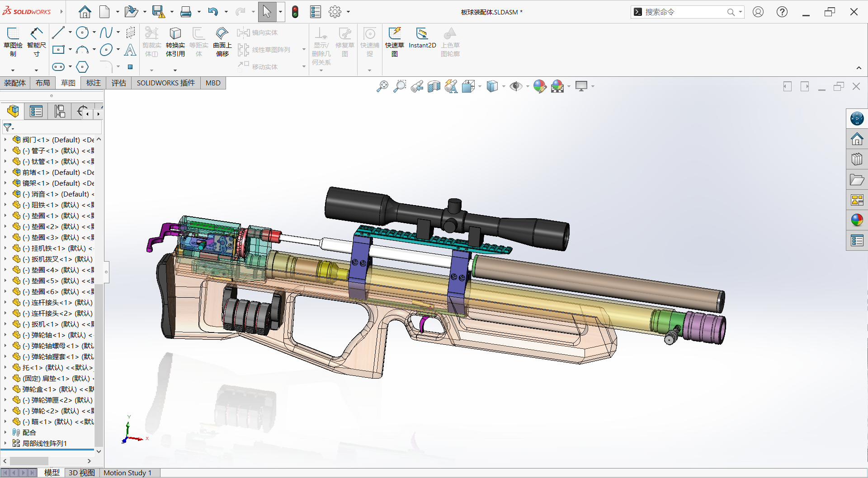
Task: Click the 草图绘制 Sketch tool
Action: pyautogui.click(x=13, y=42)
